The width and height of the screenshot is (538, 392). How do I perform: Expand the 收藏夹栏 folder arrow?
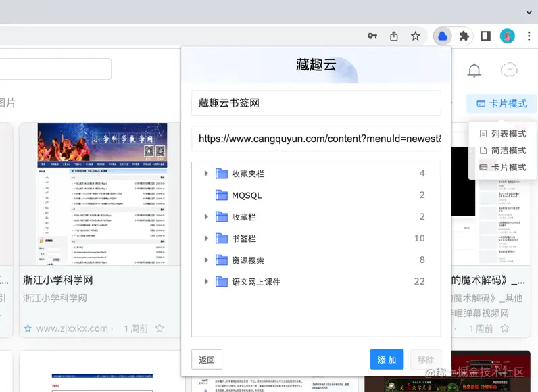click(x=206, y=174)
